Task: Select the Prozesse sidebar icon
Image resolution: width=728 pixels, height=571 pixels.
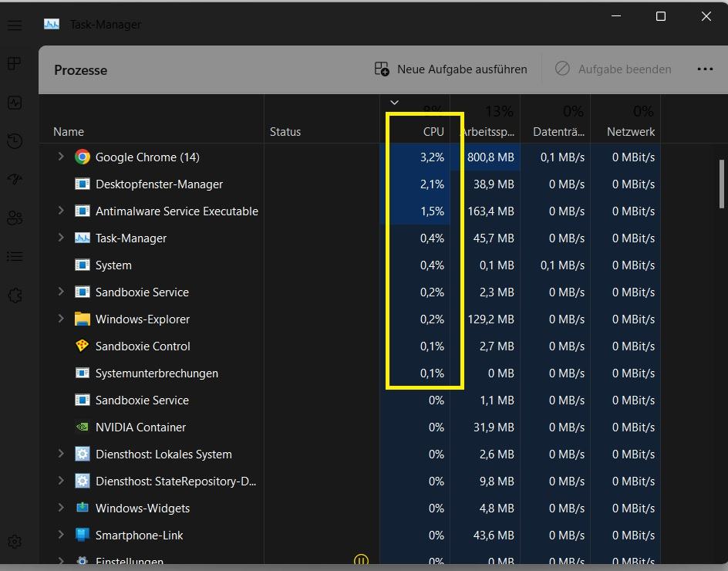Action: point(14,63)
